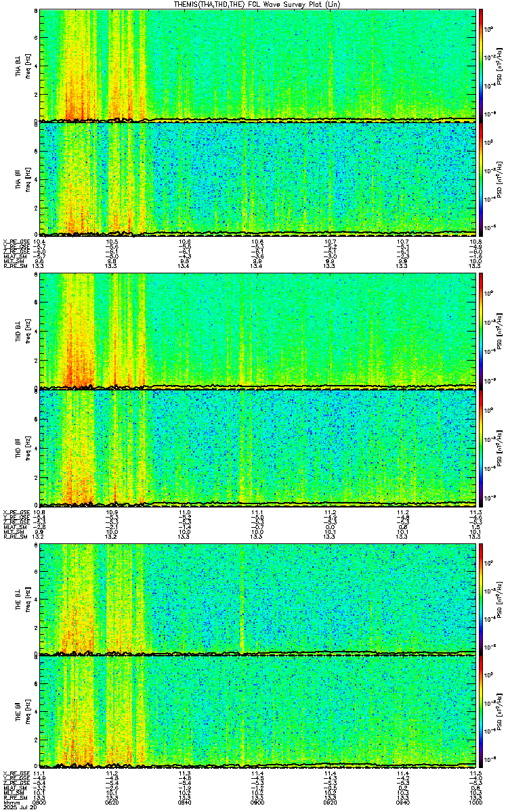
Task: Click the X_RE_GSE value 11.5 under THE panels
Action: tap(475, 773)
